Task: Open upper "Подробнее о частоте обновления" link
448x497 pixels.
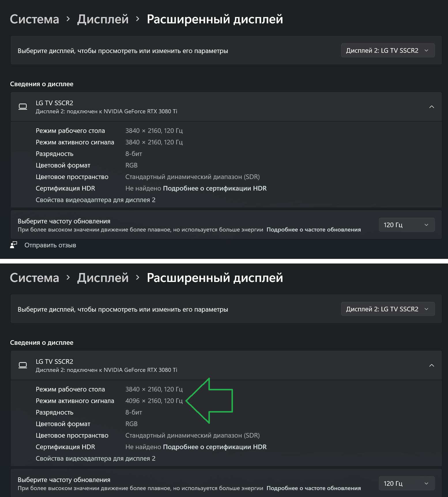Action: coord(313,229)
